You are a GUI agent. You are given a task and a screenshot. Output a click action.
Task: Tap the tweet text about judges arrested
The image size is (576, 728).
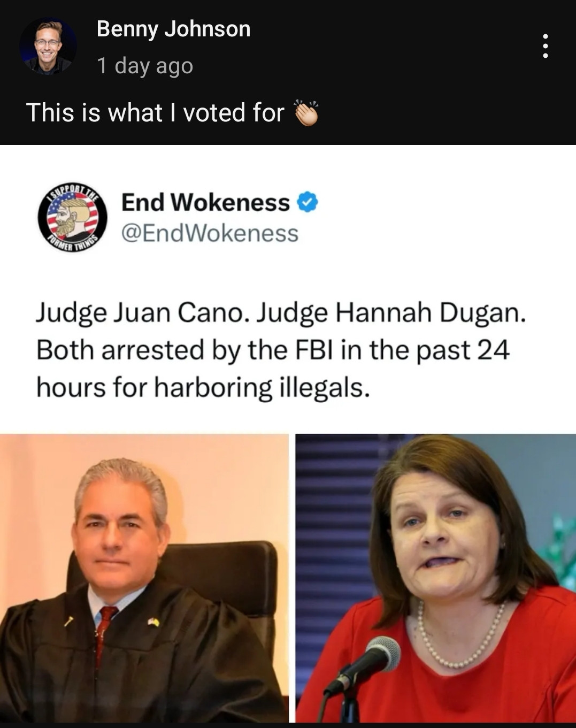[281, 350]
